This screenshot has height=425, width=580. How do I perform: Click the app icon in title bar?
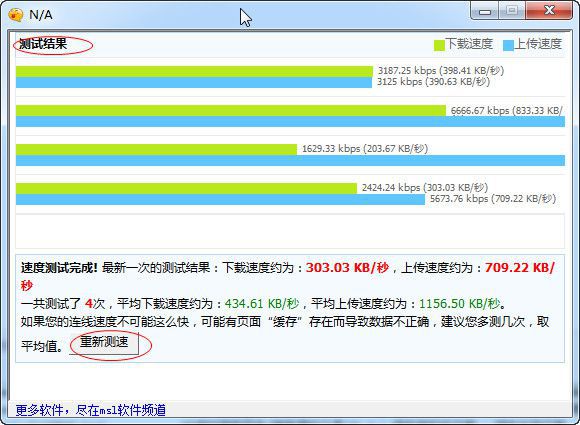(x=16, y=15)
